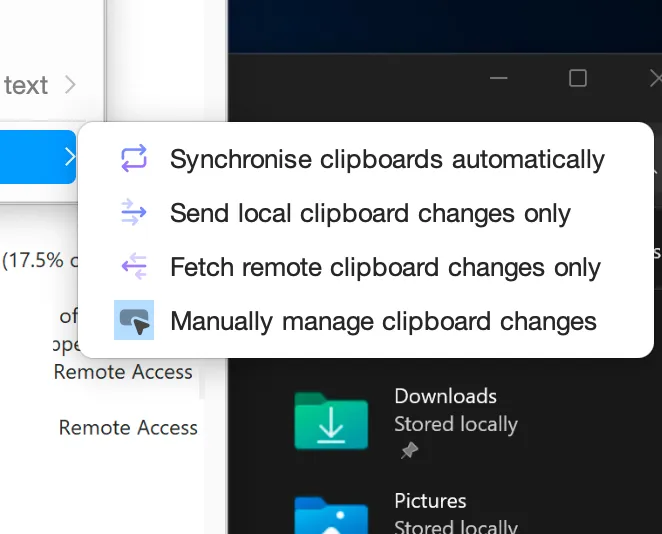662x534 pixels.
Task: Click the pin icon under Downloads
Action: (409, 450)
